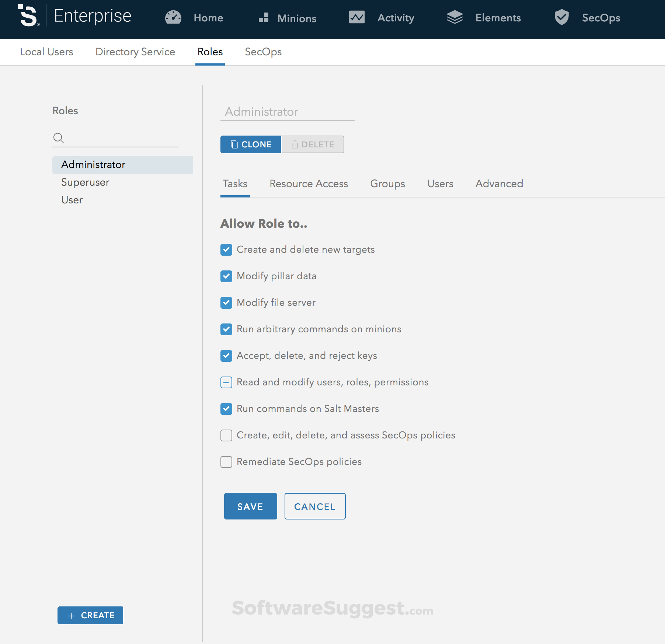Screen dimensions: 665x644
Task: Cancel the current role edits
Action: [x=315, y=506]
